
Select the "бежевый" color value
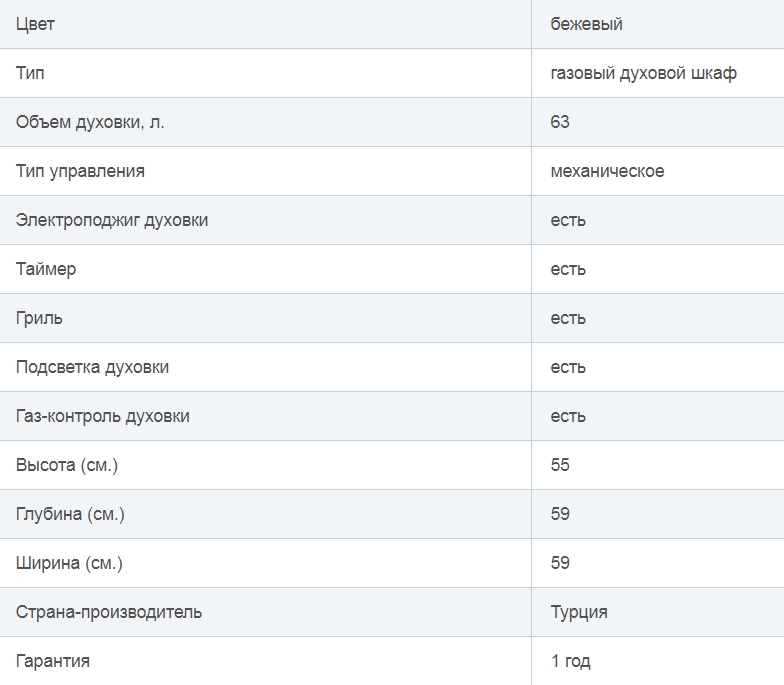[x=586, y=24]
